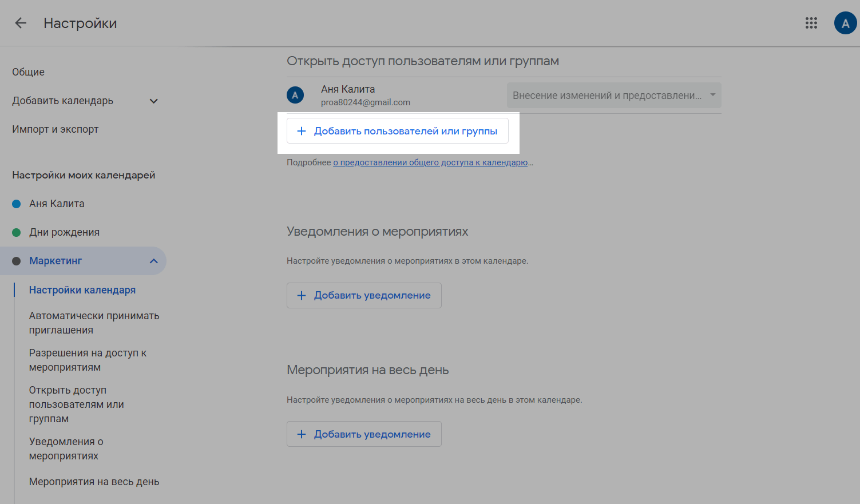
Task: Open the calendar sharing help link
Action: click(430, 162)
